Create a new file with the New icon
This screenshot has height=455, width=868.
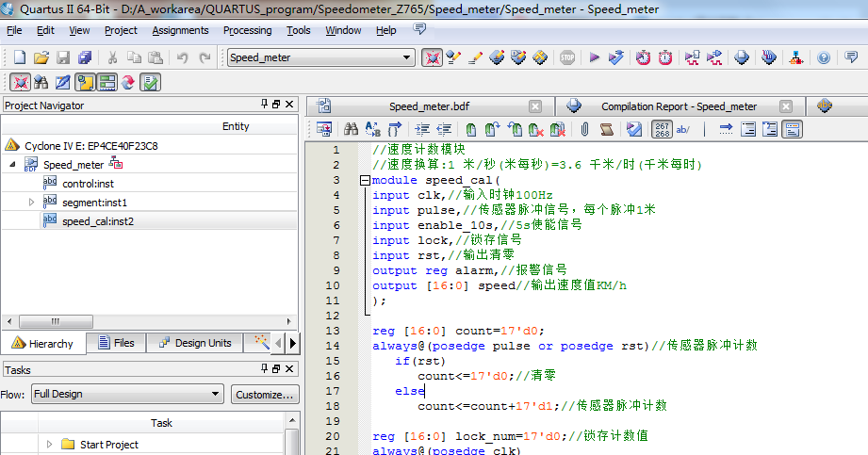click(x=20, y=57)
